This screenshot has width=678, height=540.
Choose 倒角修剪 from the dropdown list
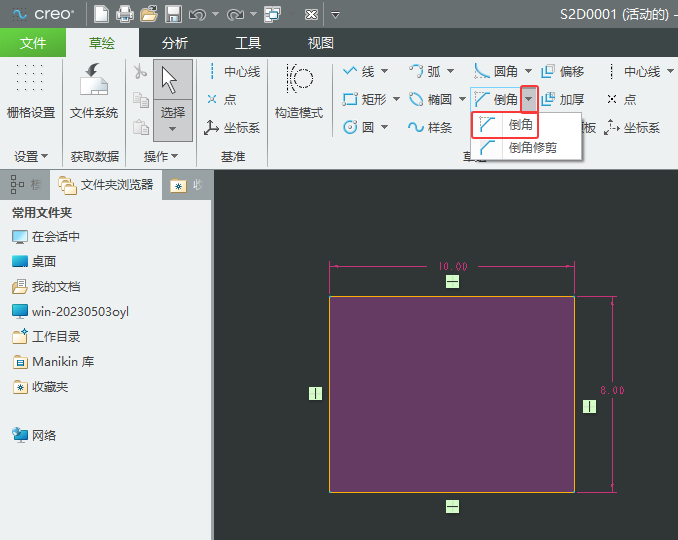pos(526,148)
